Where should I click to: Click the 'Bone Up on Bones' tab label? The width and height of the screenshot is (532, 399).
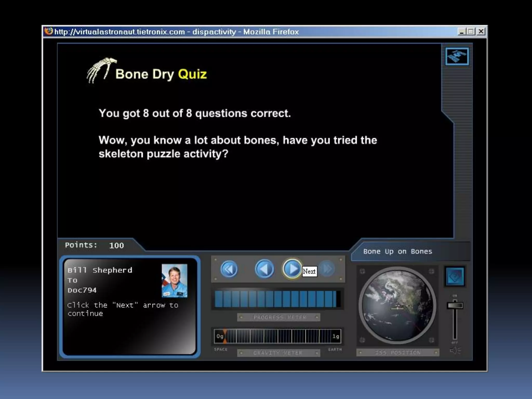point(397,251)
